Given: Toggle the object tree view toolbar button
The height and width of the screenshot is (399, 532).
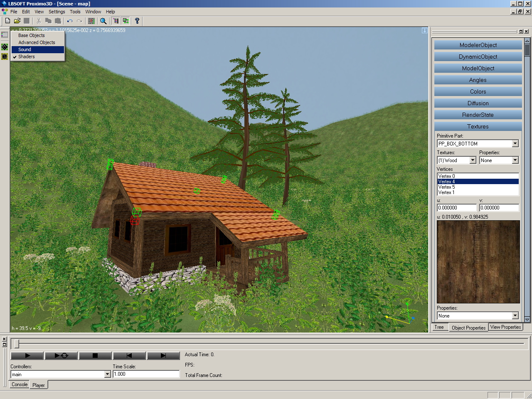Looking at the screenshot, I should click(116, 21).
